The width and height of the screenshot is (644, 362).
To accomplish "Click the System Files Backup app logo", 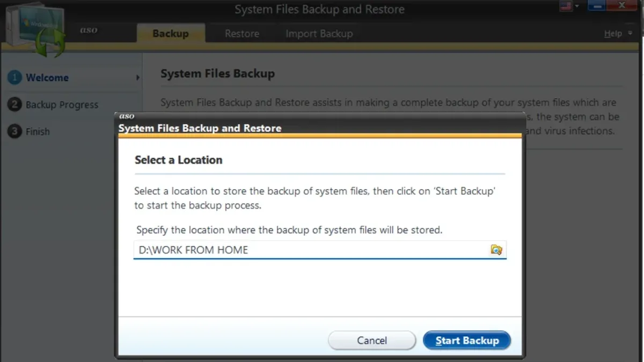I will pos(36,29).
